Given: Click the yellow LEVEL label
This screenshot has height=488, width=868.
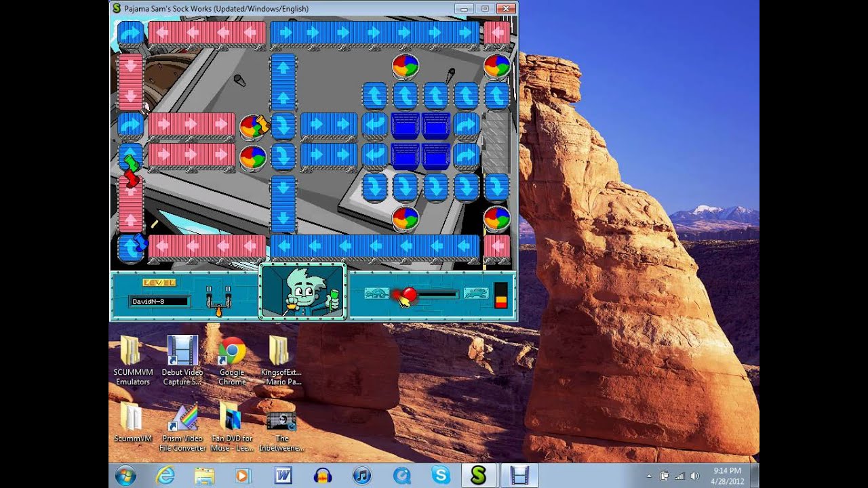Looking at the screenshot, I should [159, 283].
